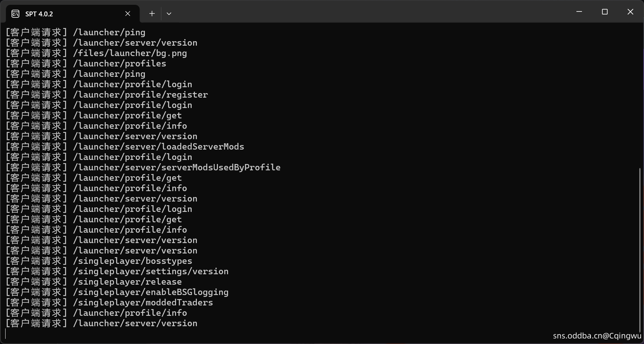Close the SPT 4.0.2 tab
Image resolution: width=644 pixels, height=344 pixels.
point(128,14)
